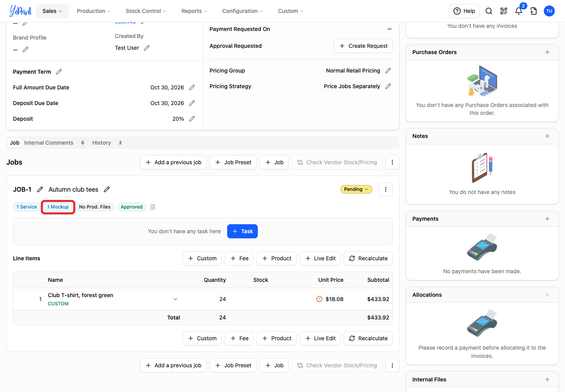Click the Help button

click(x=464, y=11)
